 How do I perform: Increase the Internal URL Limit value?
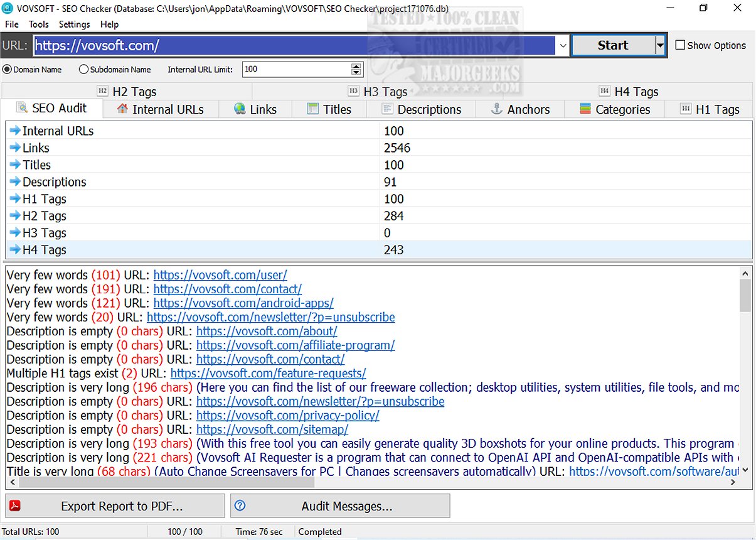click(356, 66)
